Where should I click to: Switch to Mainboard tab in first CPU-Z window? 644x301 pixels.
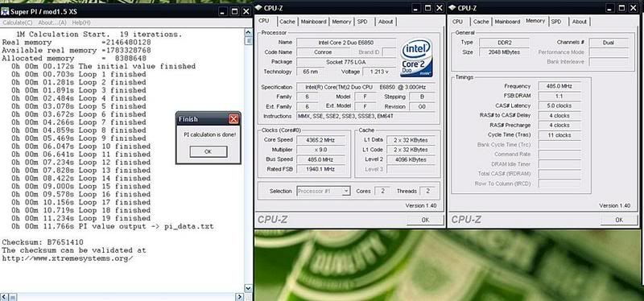click(x=313, y=22)
